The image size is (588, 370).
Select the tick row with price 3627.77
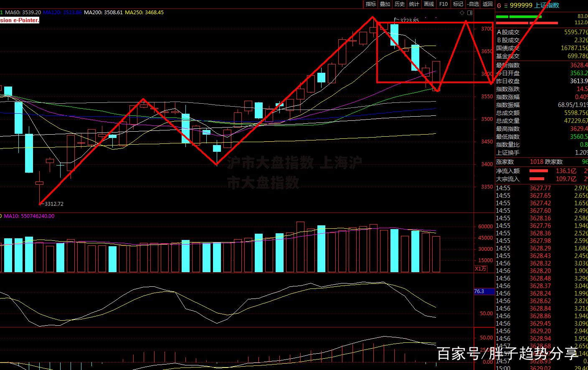click(x=542, y=188)
